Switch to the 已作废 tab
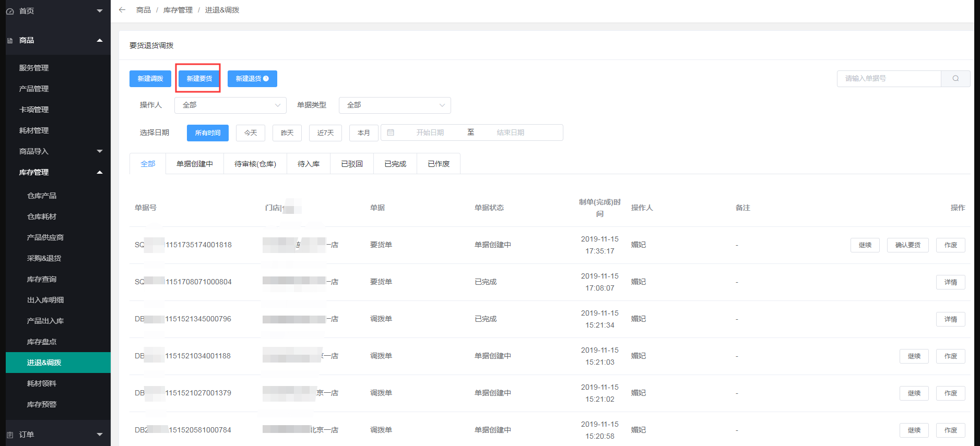The height and width of the screenshot is (446, 980). (439, 164)
